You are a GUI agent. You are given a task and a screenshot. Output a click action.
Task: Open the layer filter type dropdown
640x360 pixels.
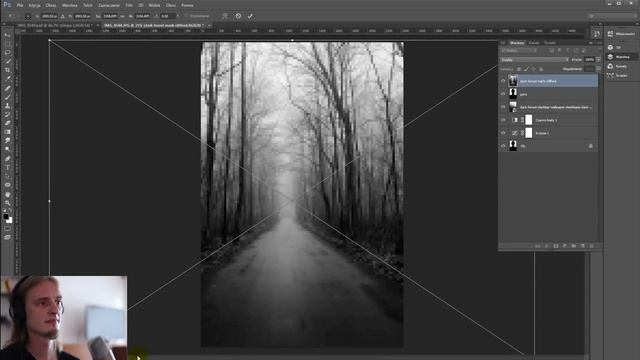[x=519, y=51]
